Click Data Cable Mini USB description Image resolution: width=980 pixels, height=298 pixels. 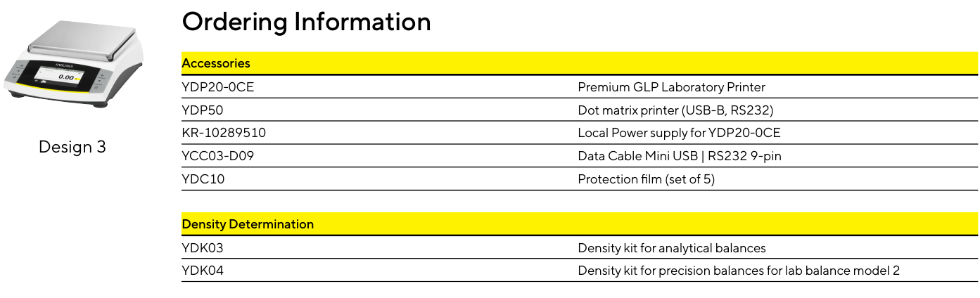tap(680, 156)
